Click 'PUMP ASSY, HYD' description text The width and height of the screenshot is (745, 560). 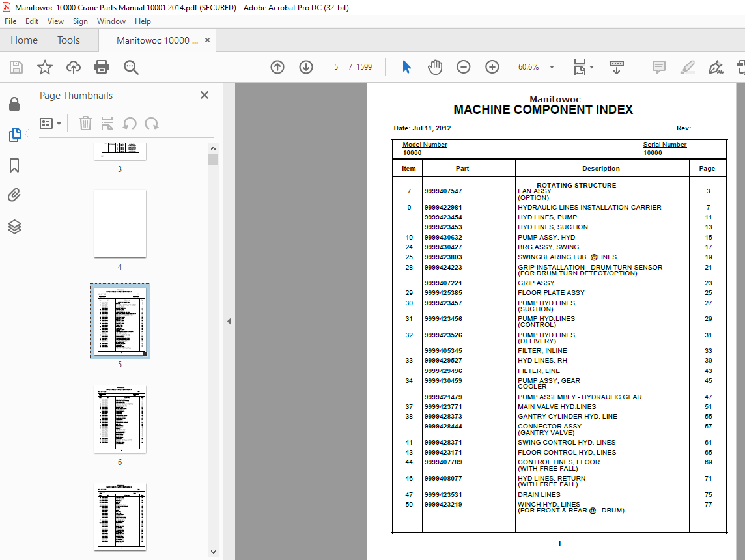coord(546,238)
